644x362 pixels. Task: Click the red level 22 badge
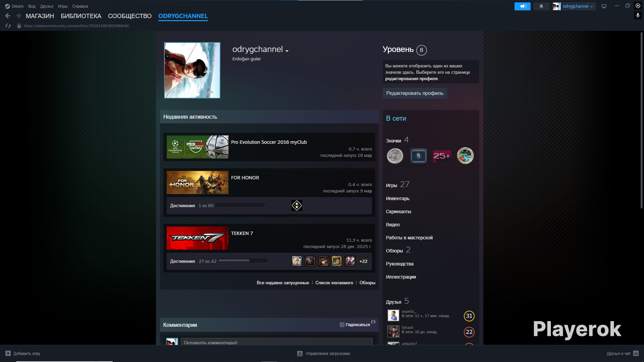click(x=469, y=332)
